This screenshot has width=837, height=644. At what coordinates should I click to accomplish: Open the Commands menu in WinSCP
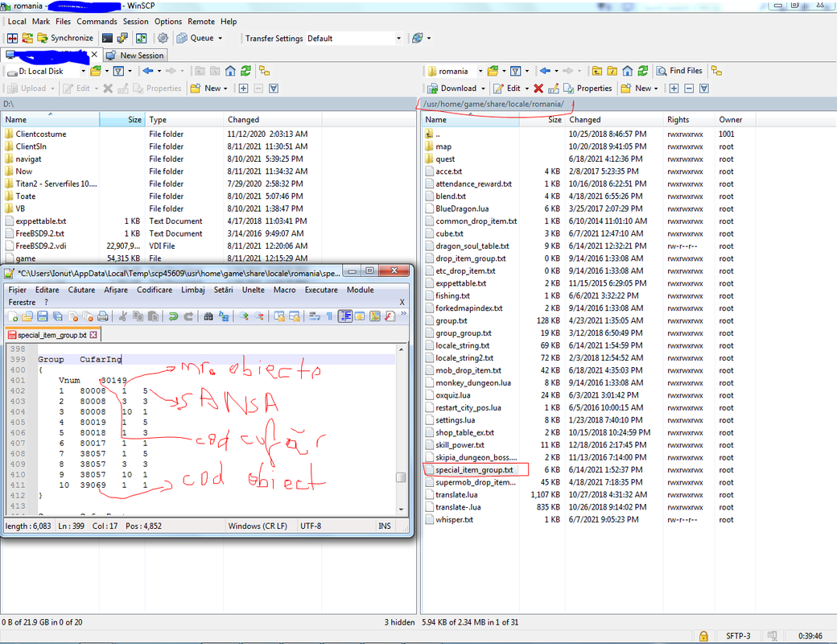(x=97, y=22)
